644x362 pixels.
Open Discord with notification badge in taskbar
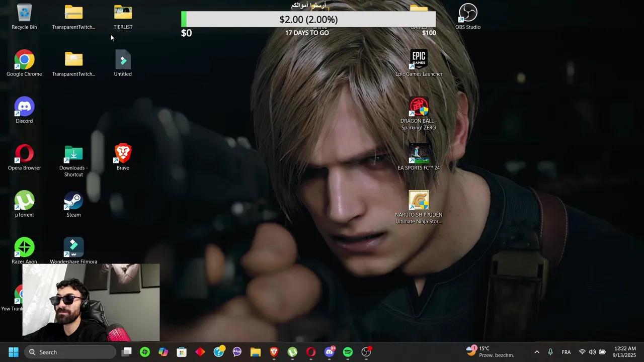(330, 352)
